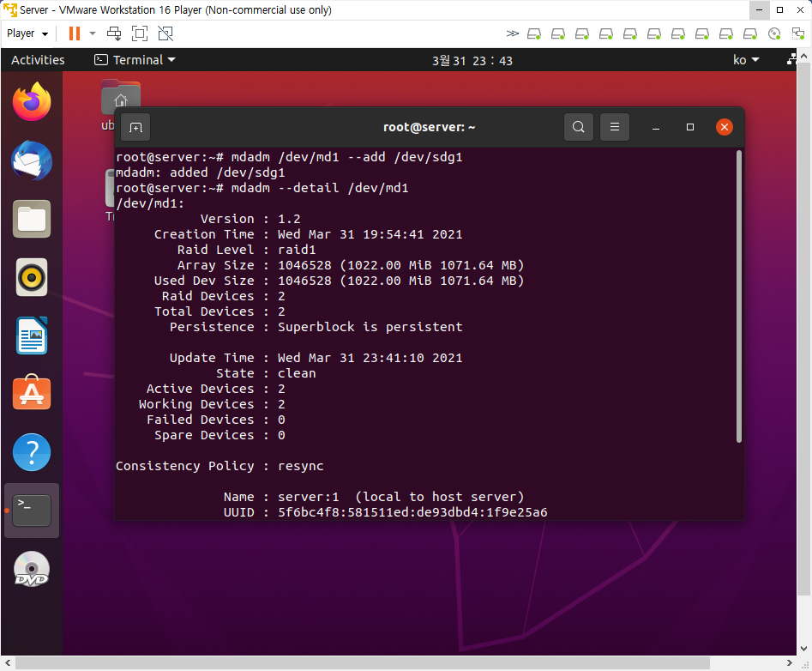
Task: Pause the virtual machine
Action: tap(75, 33)
